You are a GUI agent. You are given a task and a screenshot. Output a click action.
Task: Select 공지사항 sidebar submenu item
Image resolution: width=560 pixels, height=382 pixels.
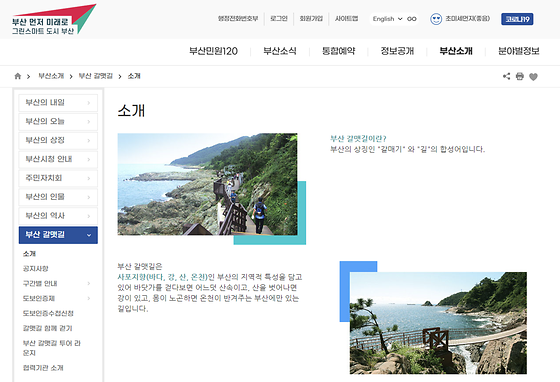click(35, 268)
